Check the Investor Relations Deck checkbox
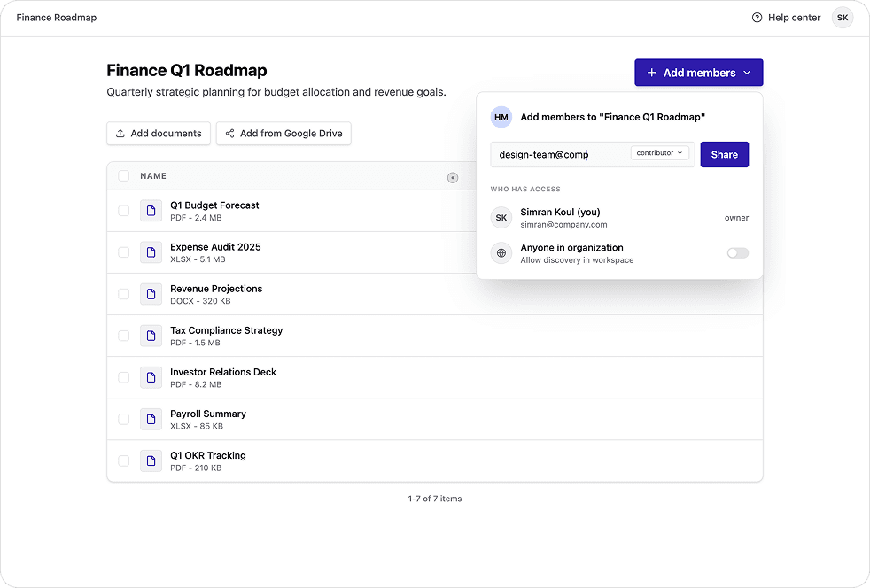Viewport: 870px width, 588px height. (x=124, y=377)
